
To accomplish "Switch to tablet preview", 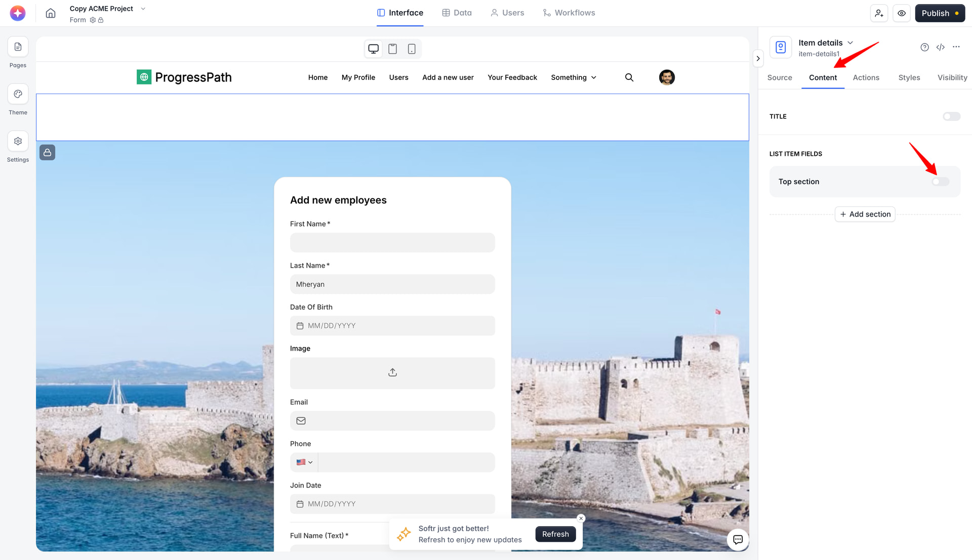I will pyautogui.click(x=392, y=49).
